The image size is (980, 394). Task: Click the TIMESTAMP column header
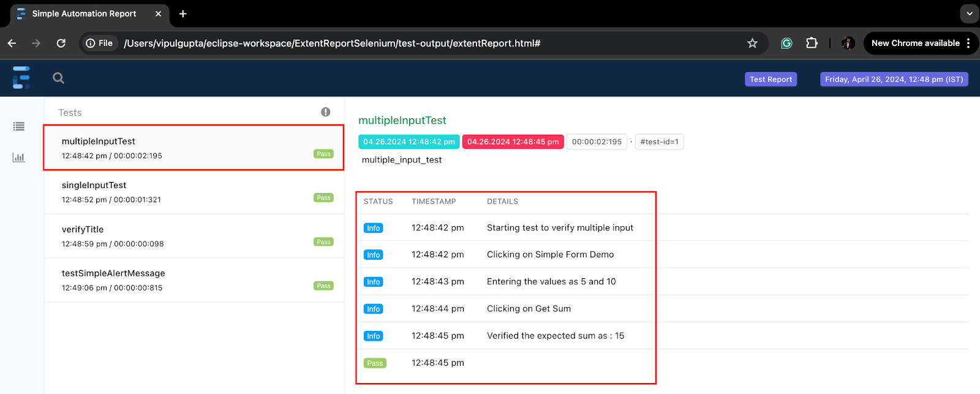coord(434,202)
